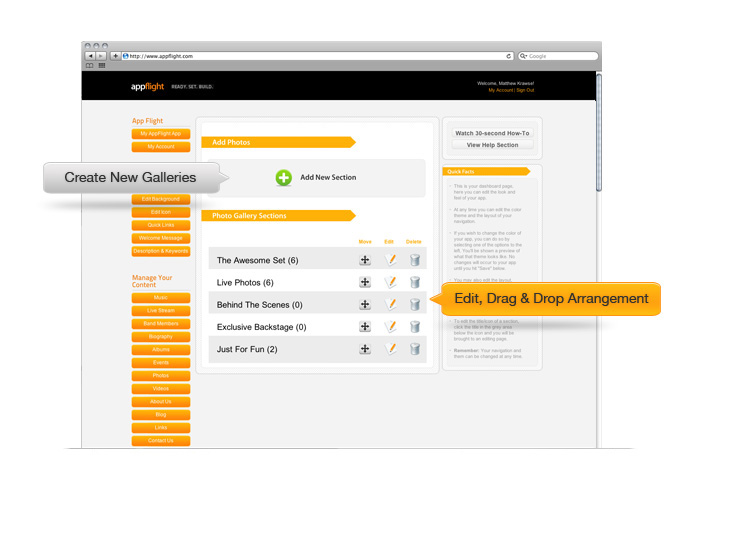Open Edit Background sidebar button
Image resolution: width=732 pixels, height=540 pixels.
tap(161, 199)
